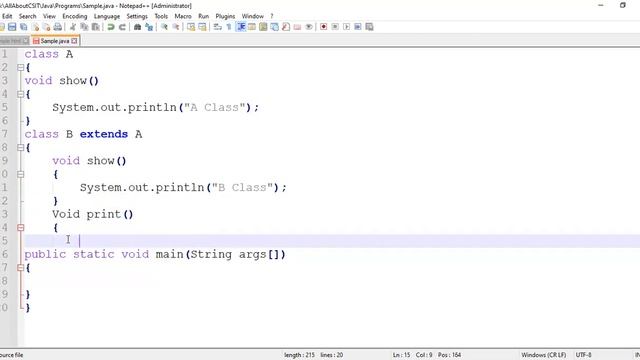The height and width of the screenshot is (360, 640).
Task: Click the highlighted current line in editor
Action: point(332,241)
